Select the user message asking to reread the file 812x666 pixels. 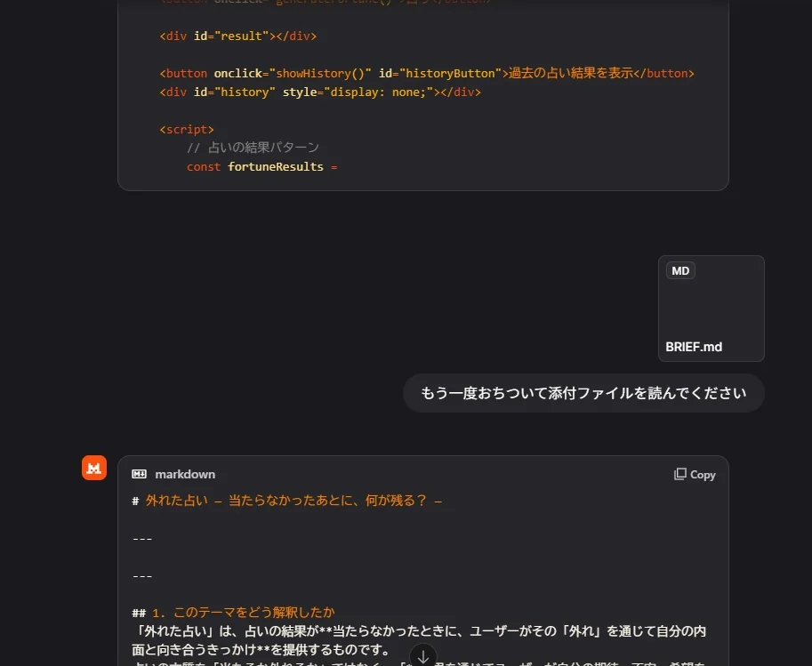click(583, 393)
